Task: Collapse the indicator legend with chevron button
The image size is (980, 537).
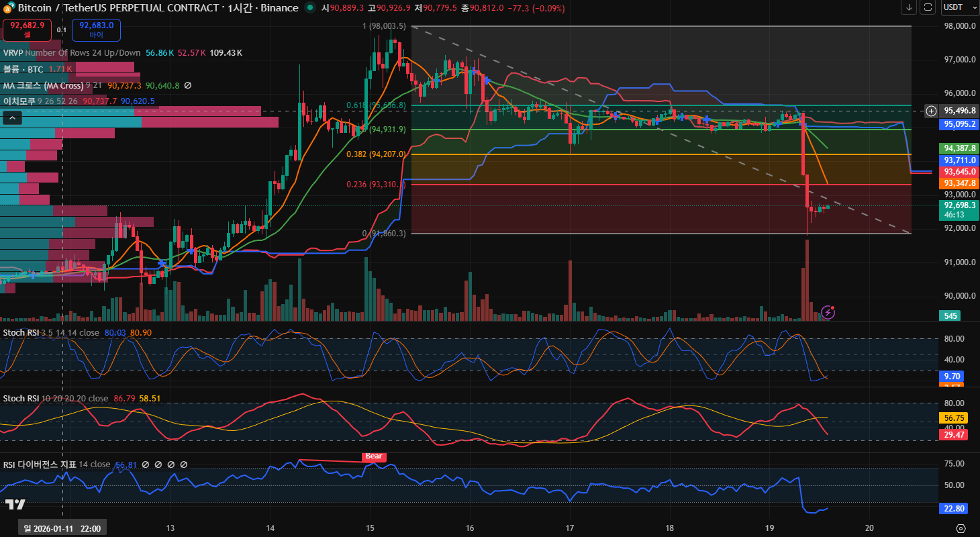Action: pos(12,118)
